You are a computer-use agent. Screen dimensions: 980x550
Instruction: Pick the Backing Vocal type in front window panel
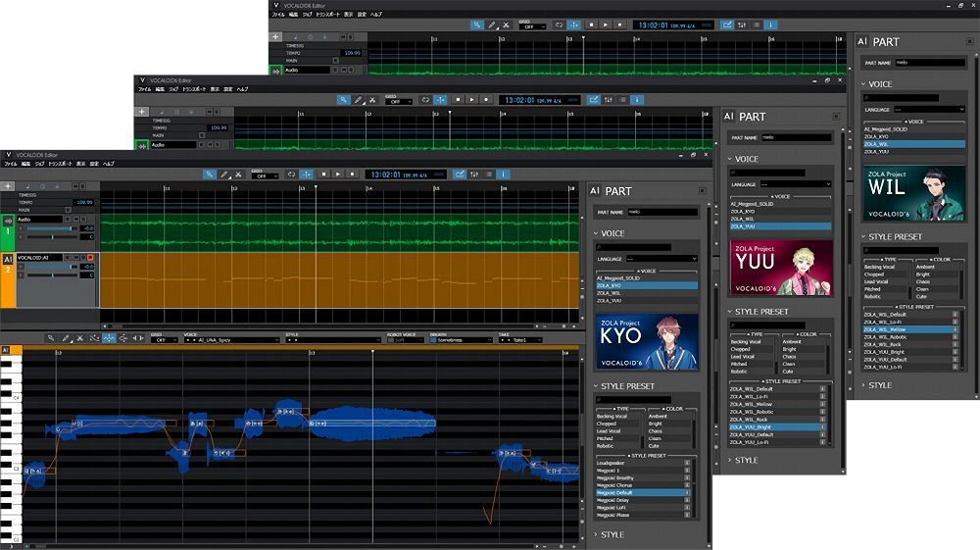[617, 417]
